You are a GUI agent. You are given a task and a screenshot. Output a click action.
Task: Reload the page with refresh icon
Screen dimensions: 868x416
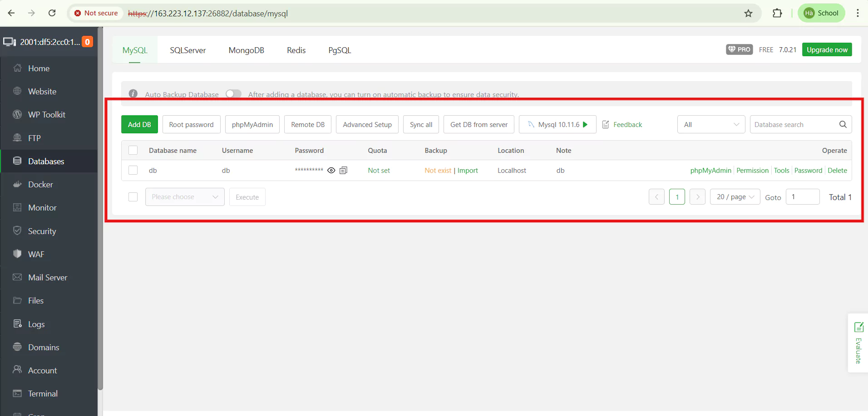[x=52, y=13]
